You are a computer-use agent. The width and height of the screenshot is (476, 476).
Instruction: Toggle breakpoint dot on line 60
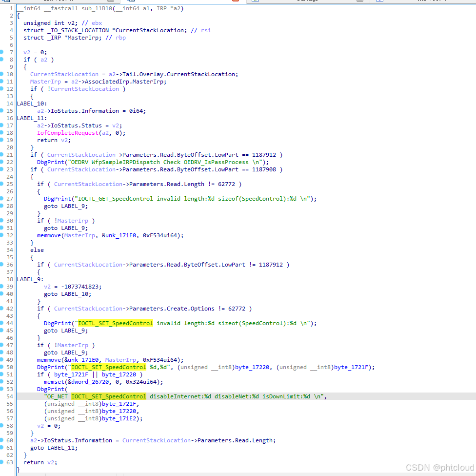1,440
